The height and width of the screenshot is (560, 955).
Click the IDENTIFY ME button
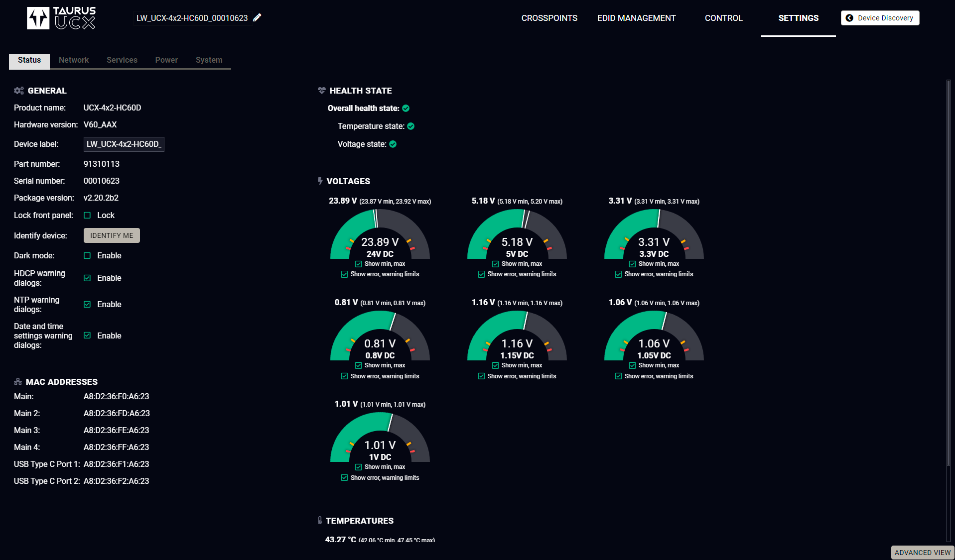pos(112,235)
